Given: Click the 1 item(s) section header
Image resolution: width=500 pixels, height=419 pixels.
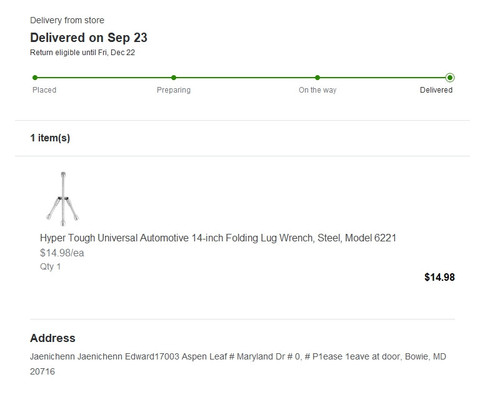Looking at the screenshot, I should point(50,138).
